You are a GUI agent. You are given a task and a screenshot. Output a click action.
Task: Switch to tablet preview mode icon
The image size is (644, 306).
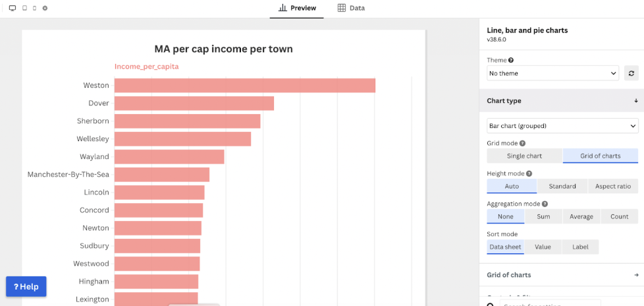24,9
